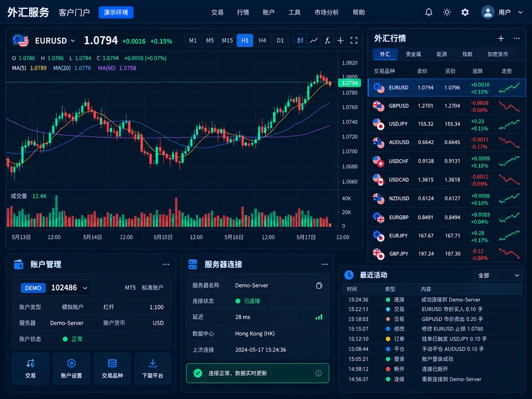
Task: Click the 15:22:11 EURUSD 市价买入 activity row
Action: coord(432,309)
